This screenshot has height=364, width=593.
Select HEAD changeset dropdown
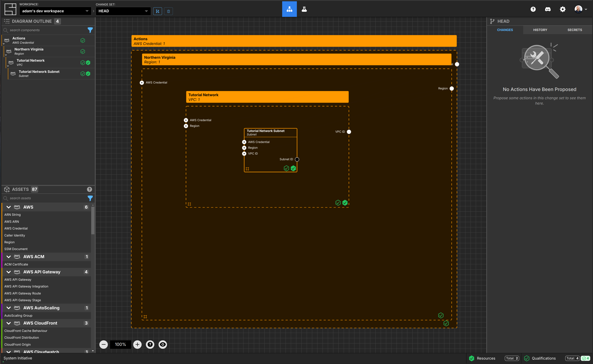click(x=123, y=11)
